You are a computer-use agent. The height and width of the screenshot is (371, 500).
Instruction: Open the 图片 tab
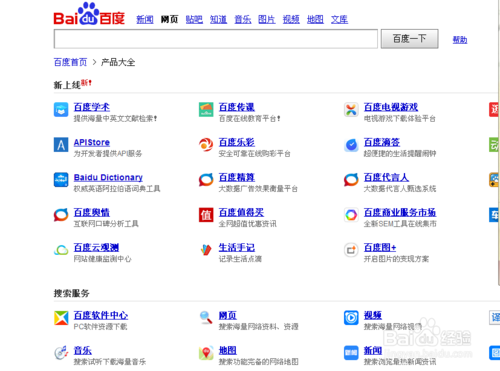coord(267,19)
